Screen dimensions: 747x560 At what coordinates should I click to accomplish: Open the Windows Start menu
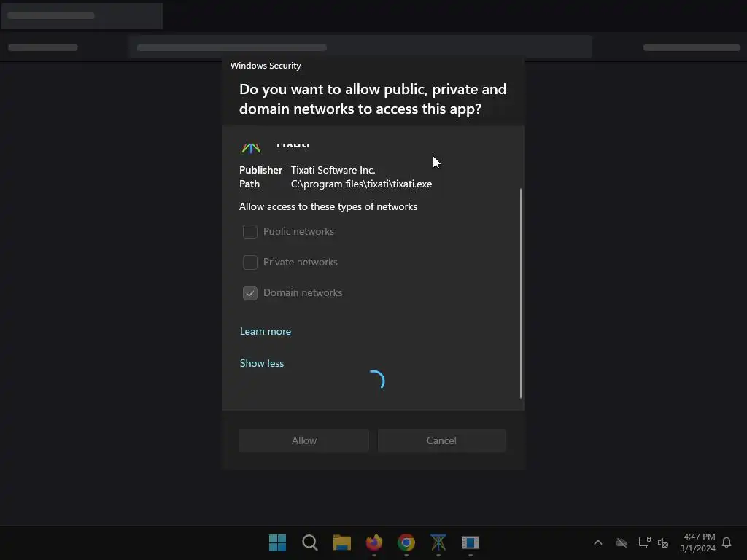[x=277, y=542]
